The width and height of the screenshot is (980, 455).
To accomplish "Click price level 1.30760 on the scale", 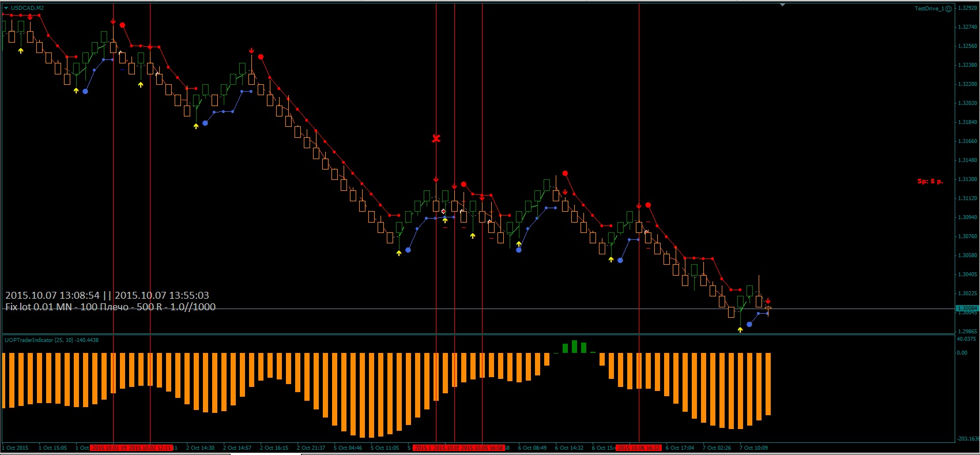I will point(967,236).
